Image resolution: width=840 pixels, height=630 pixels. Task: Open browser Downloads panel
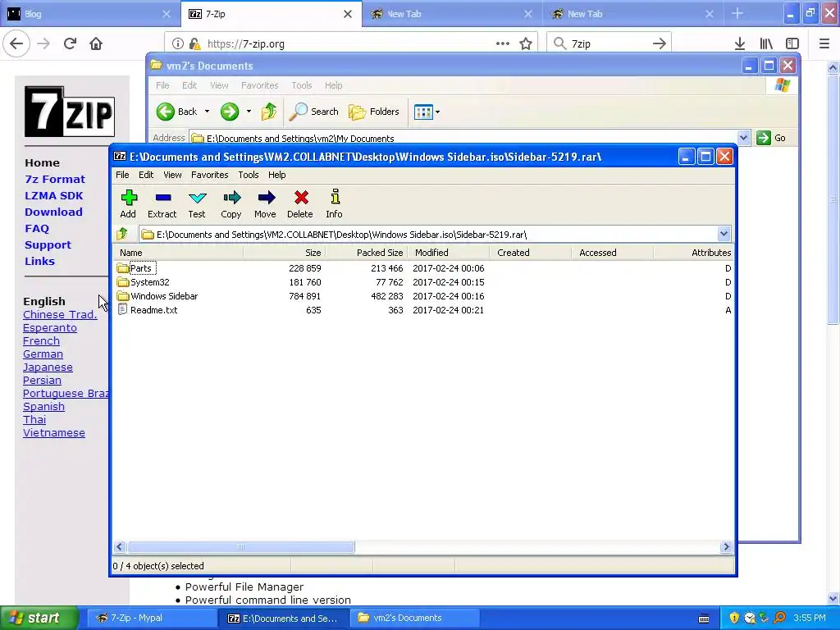tap(740, 43)
